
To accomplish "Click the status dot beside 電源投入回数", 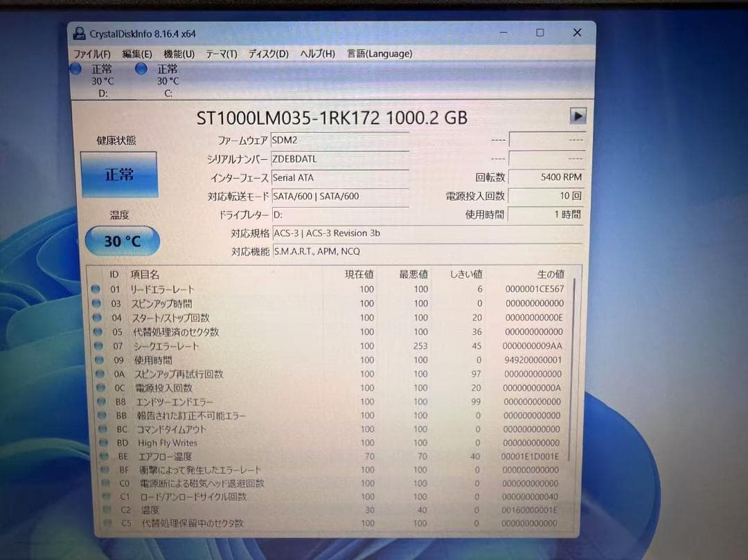I will click(x=99, y=388).
